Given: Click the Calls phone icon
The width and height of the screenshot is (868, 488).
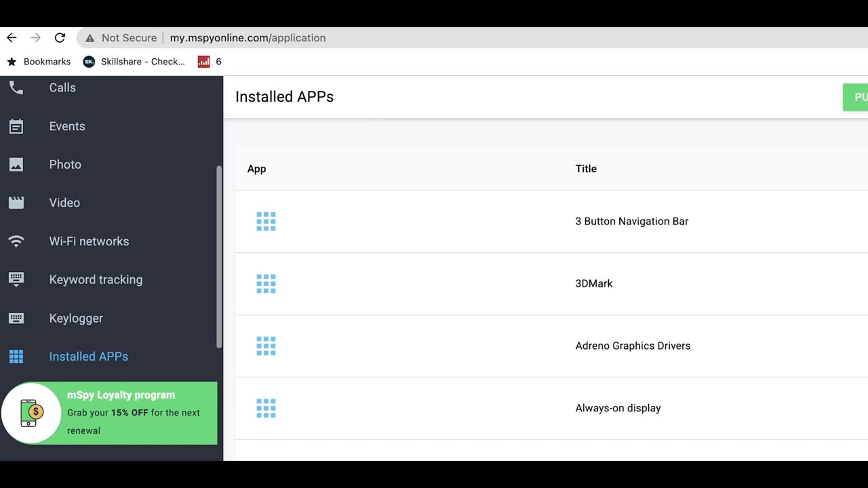Looking at the screenshot, I should [16, 87].
